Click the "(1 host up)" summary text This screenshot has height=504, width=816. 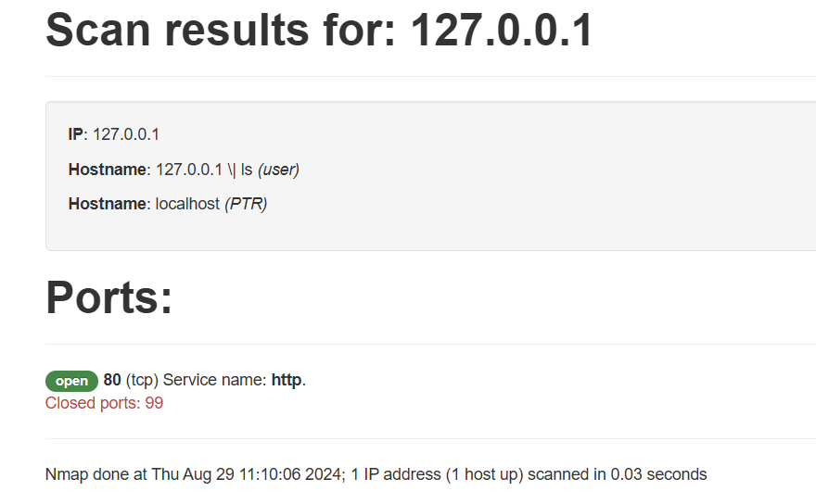[x=485, y=474]
